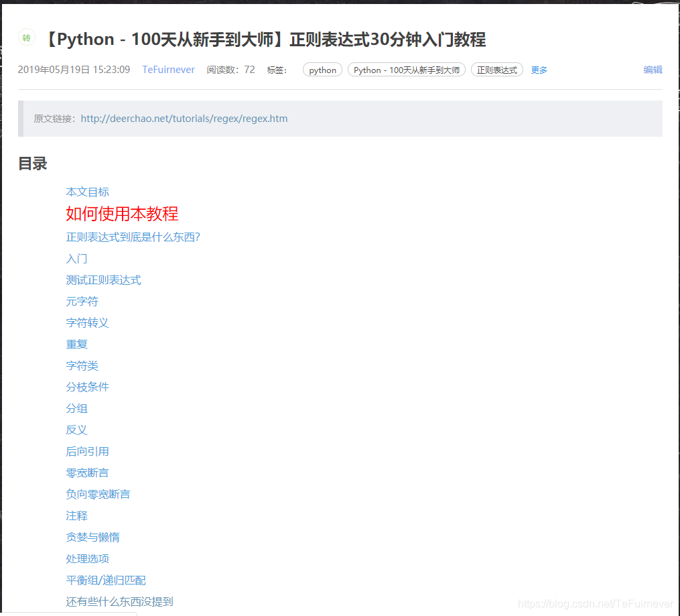680x616 pixels.
Task: Visit author profile TeFuirnever
Action: [x=168, y=69]
